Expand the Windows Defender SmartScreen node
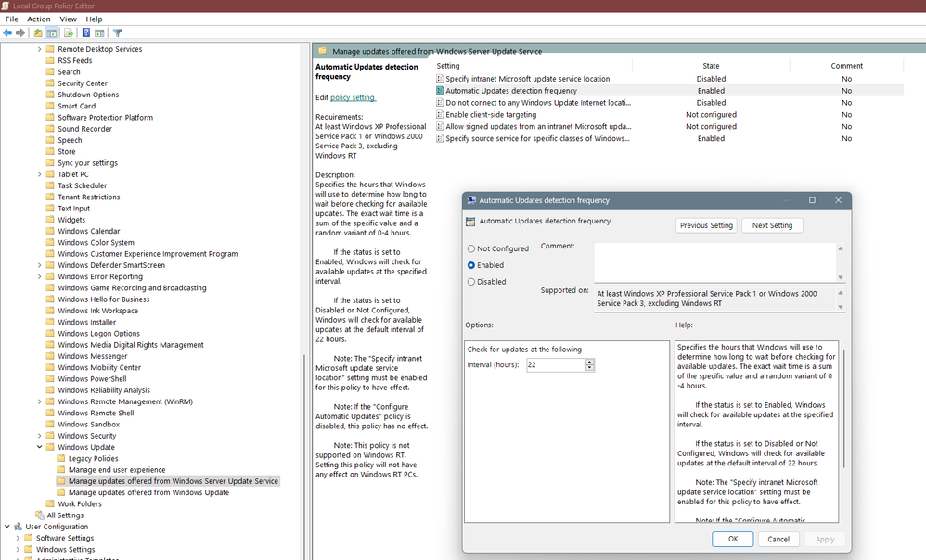Image resolution: width=926 pixels, height=560 pixels. point(40,265)
